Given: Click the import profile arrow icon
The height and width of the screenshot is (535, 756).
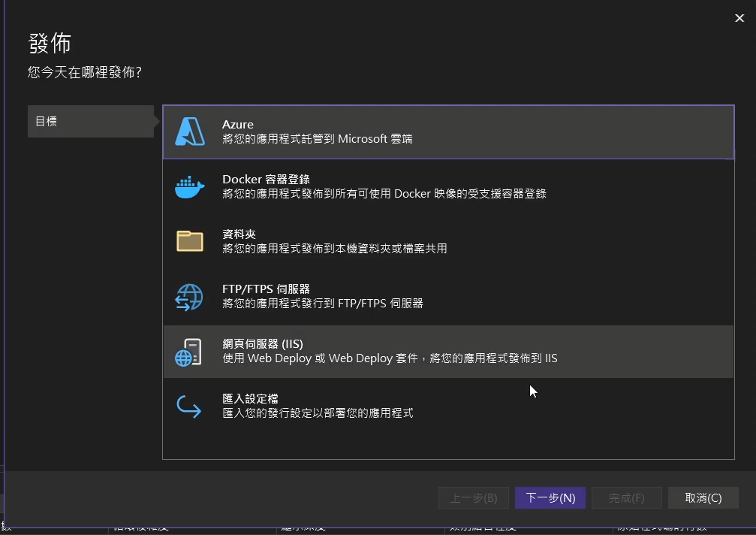Looking at the screenshot, I should [188, 407].
